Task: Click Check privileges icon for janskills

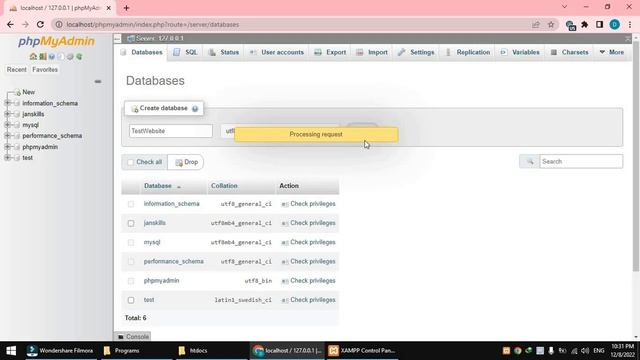Action: [285, 223]
